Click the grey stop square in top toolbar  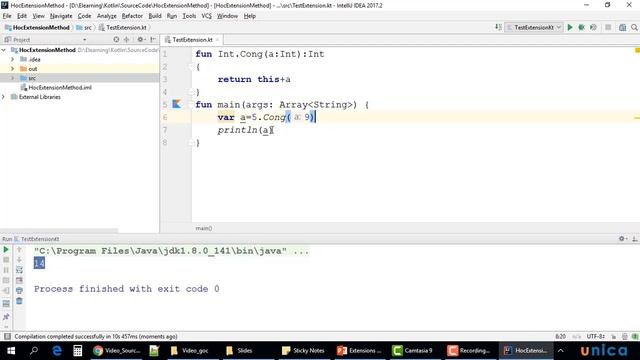tap(608, 27)
